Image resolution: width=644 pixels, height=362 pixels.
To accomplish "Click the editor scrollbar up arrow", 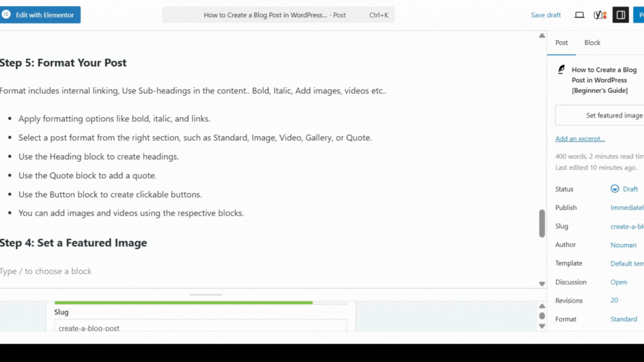I will click(x=542, y=36).
